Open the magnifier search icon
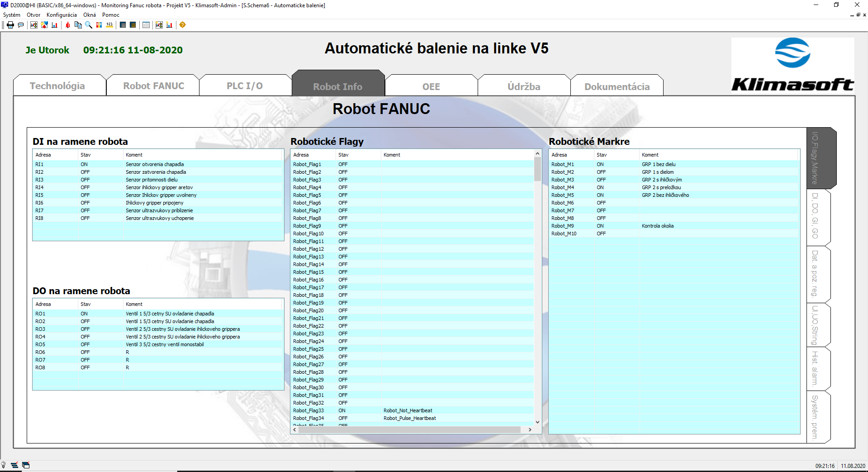Screen dimensions: 868x472 point(88,25)
